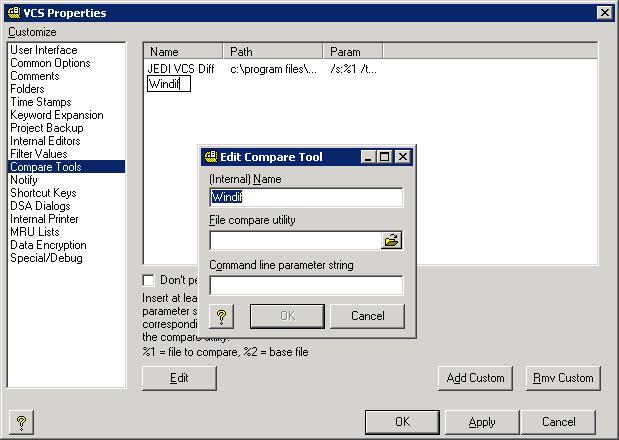619x440 pixels.
Task: Select Compare Tools entry
Action: click(66, 167)
